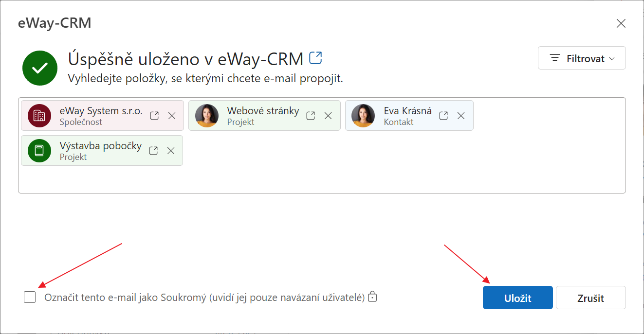Close the eWay-CRM dialog window

click(x=621, y=23)
